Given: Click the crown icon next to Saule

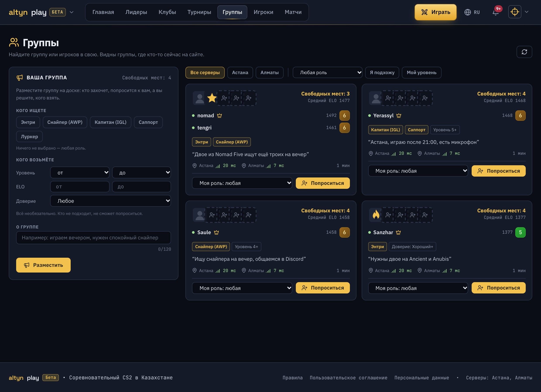Looking at the screenshot, I should coord(216,232).
